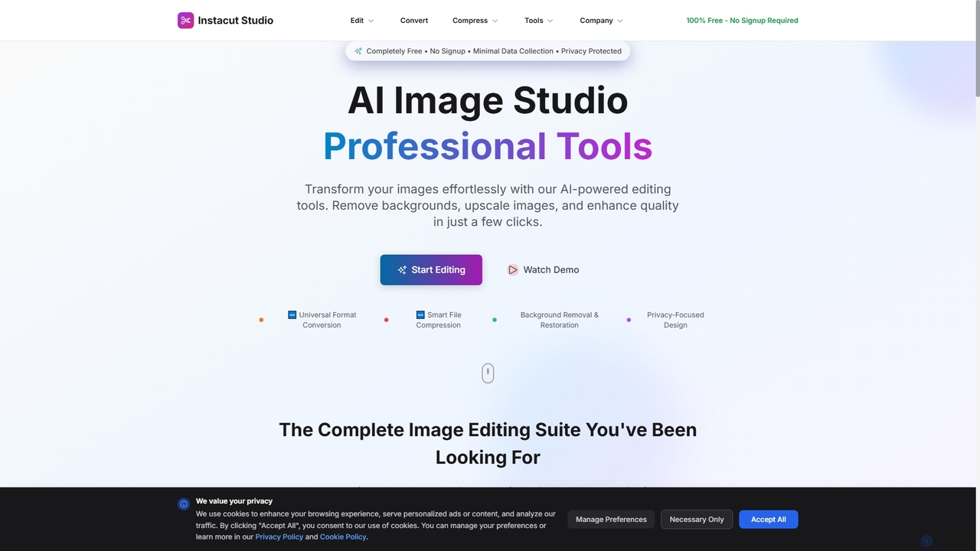Open the Privacy Policy link in cookie banner
The image size is (980, 551).
279,537
